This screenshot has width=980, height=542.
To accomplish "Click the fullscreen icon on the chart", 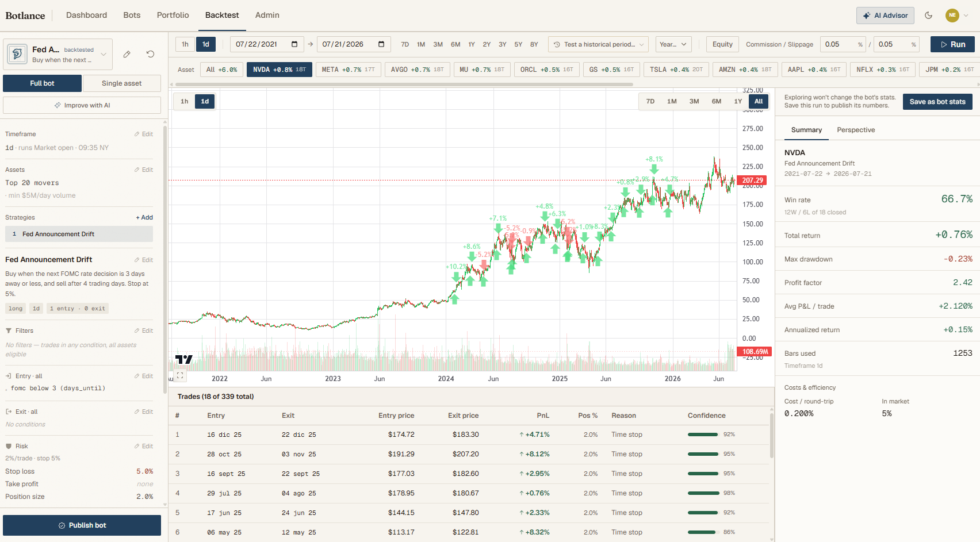I will pyautogui.click(x=180, y=375).
